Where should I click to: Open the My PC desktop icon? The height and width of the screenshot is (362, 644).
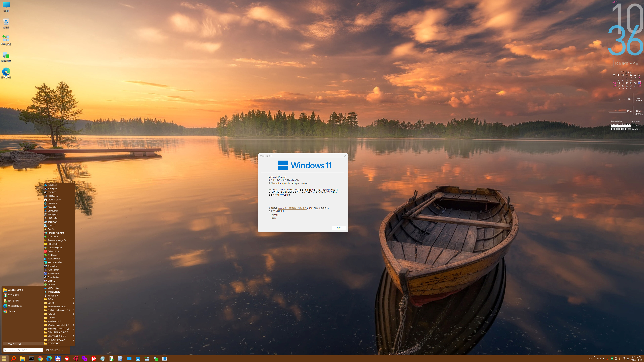coord(6,7)
